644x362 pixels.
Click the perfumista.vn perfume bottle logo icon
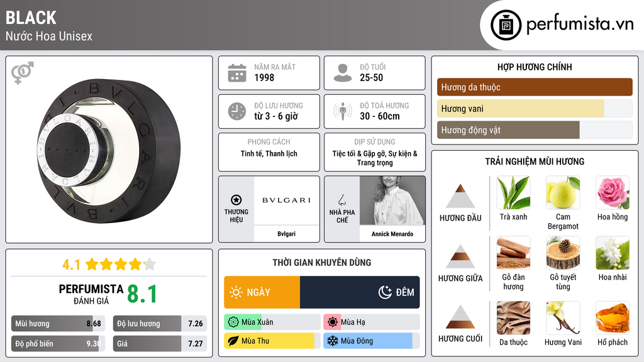(x=506, y=25)
